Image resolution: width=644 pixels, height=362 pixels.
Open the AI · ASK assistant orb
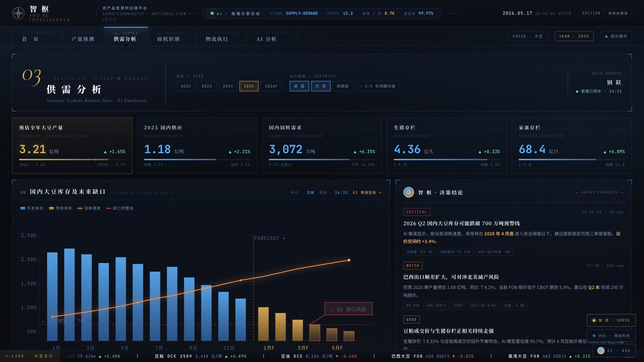[614, 351]
